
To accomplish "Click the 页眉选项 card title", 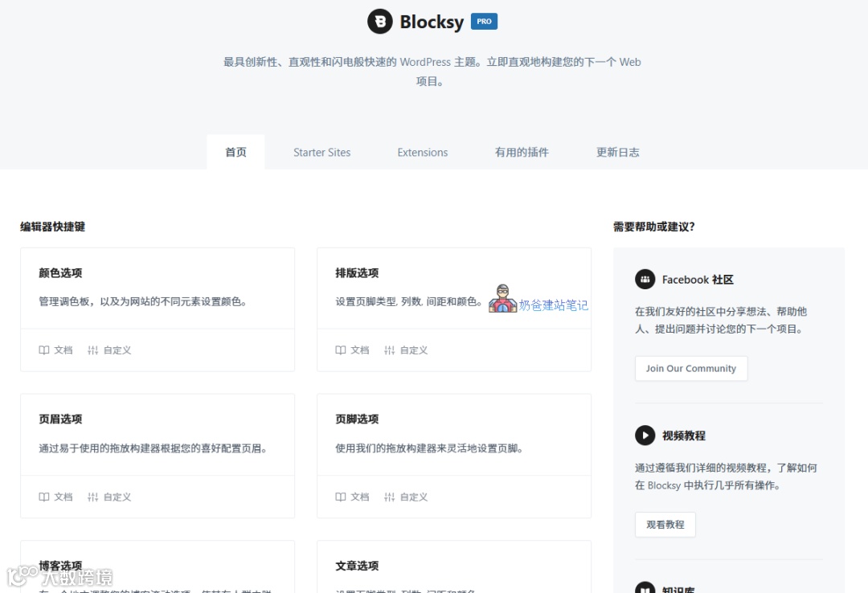I will pyautogui.click(x=60, y=419).
